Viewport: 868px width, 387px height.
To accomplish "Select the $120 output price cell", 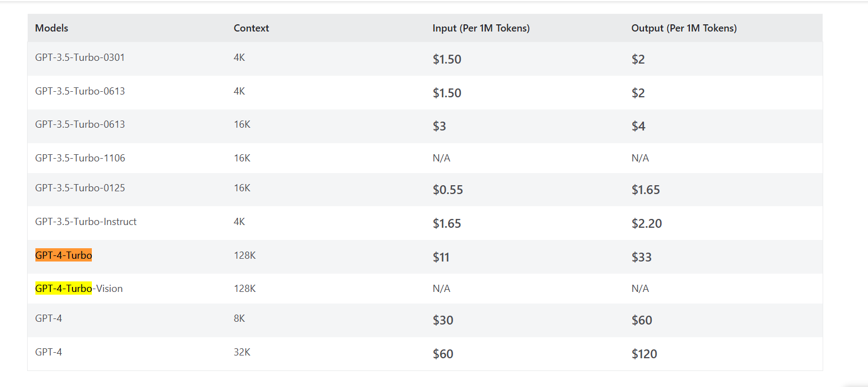I will [x=644, y=354].
